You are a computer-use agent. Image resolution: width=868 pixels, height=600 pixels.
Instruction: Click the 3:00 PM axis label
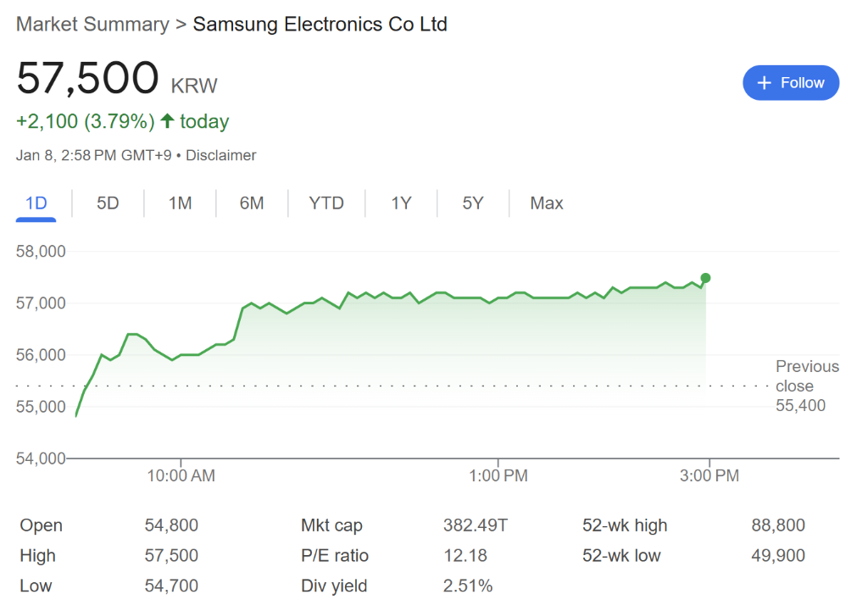coord(709,475)
